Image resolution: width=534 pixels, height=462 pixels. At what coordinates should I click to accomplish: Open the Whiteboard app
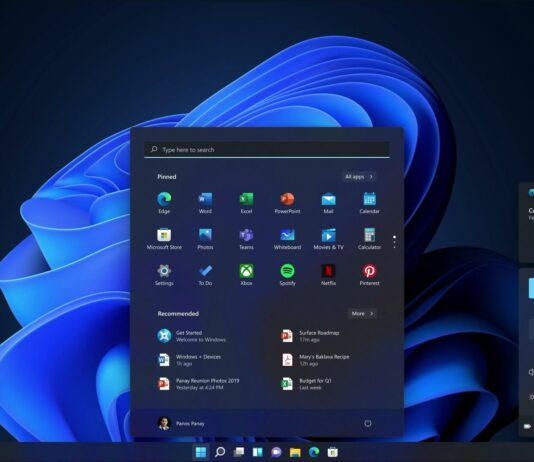coord(287,239)
